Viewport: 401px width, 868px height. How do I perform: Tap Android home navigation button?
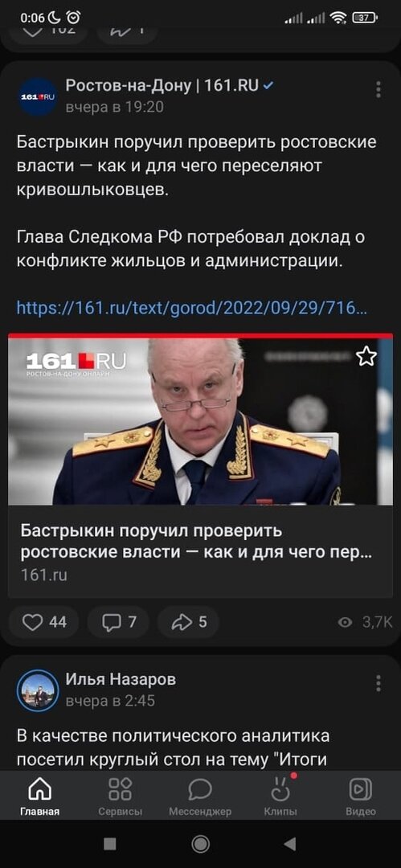click(x=200, y=844)
